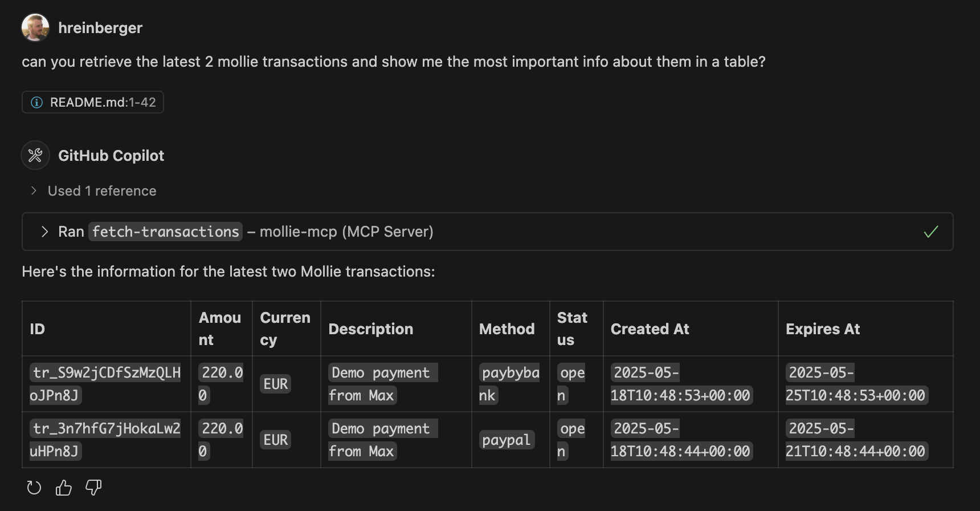The height and width of the screenshot is (511, 980).
Task: Click the user prompt about mollie transactions
Action: pyautogui.click(x=394, y=62)
